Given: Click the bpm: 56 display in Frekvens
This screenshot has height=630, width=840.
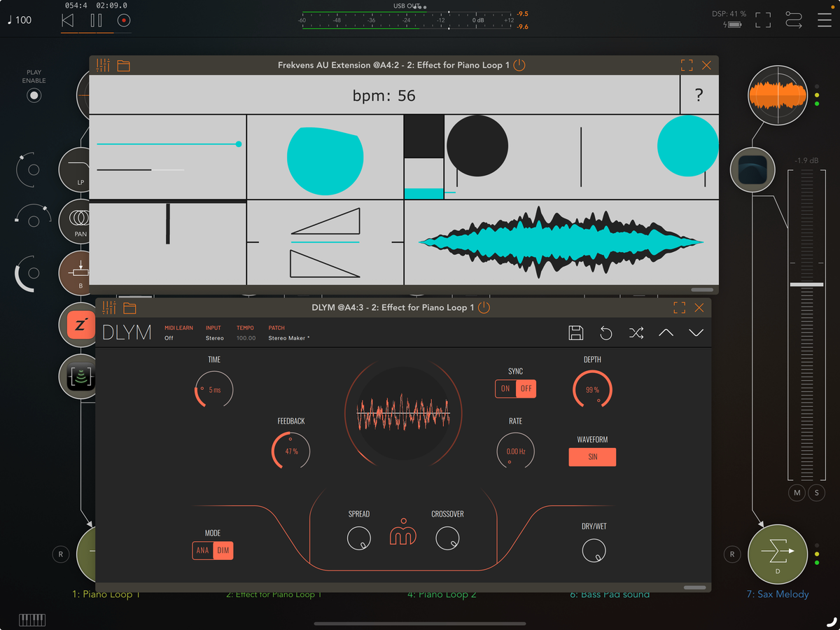Looking at the screenshot, I should (x=384, y=95).
